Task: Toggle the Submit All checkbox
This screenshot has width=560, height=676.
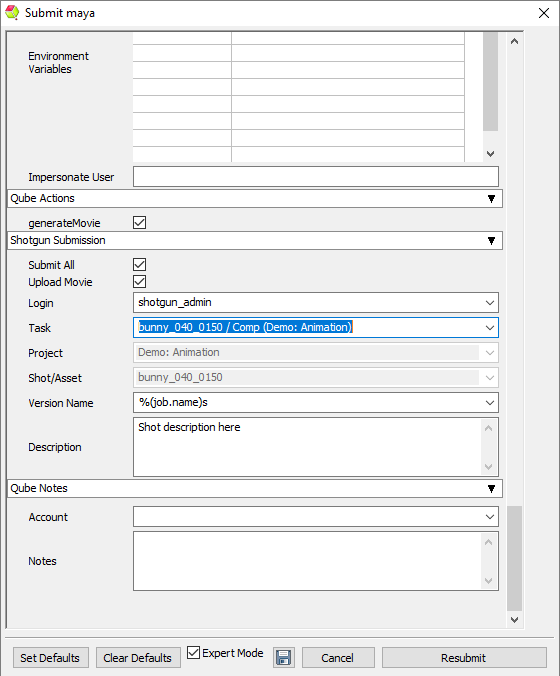Action: (x=140, y=265)
